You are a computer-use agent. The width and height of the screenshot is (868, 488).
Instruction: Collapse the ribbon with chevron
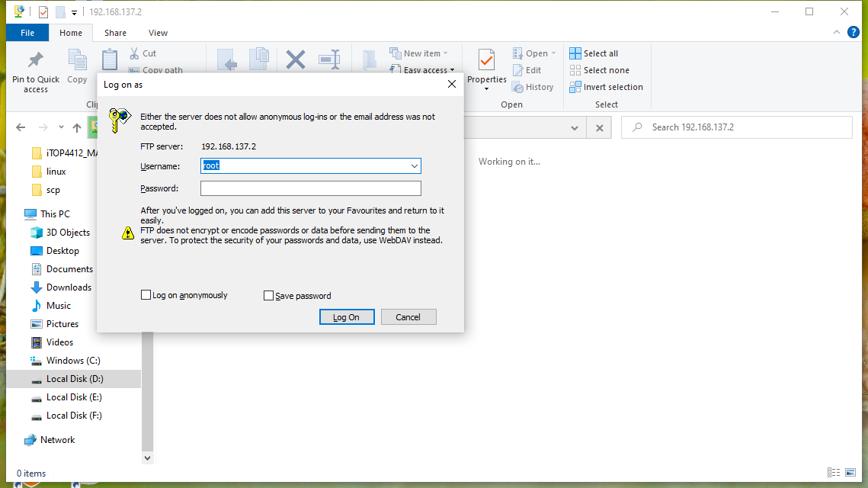point(837,33)
